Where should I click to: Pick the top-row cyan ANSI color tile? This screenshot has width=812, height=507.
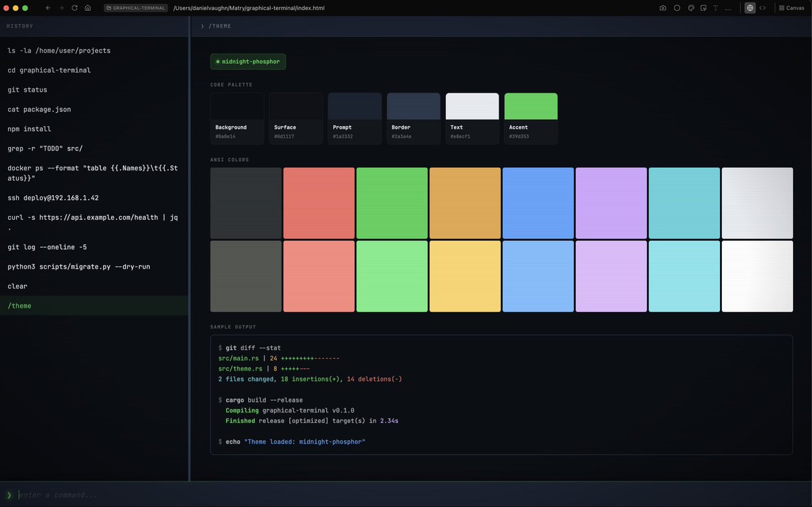pos(684,203)
